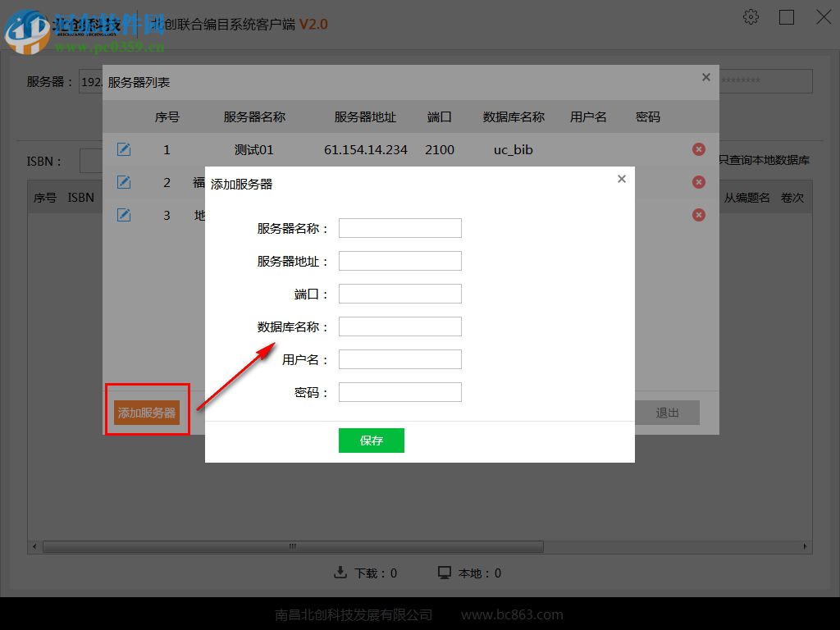Viewport: 840px width, 630px height.
Task: Click the 数据库名称 input field
Action: pos(399,326)
